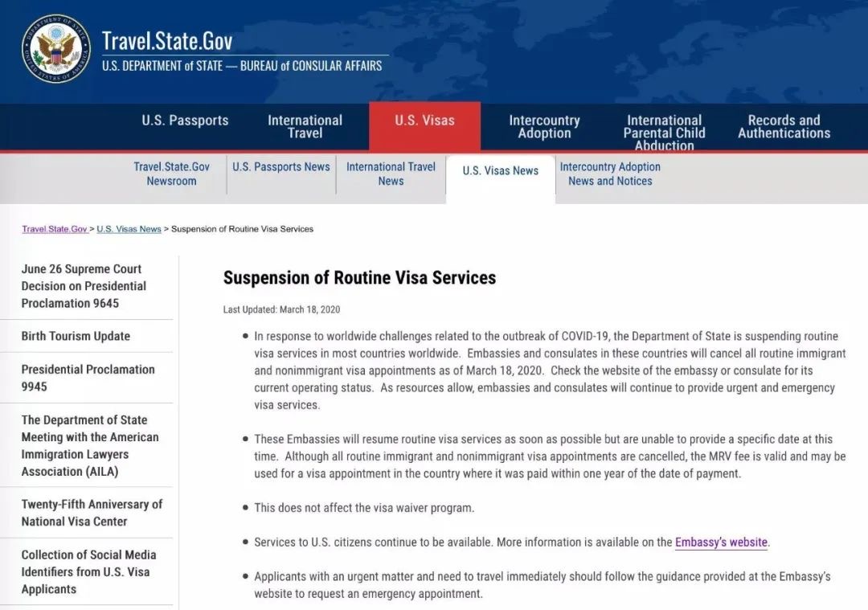Open International Parental Child Abduction menu

665,133
